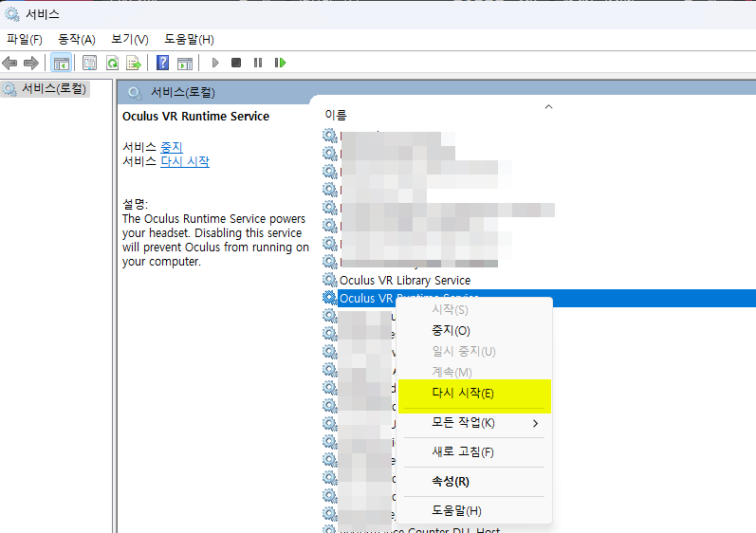Click the Restart Service toolbar icon
This screenshot has height=533, width=756.
click(280, 63)
